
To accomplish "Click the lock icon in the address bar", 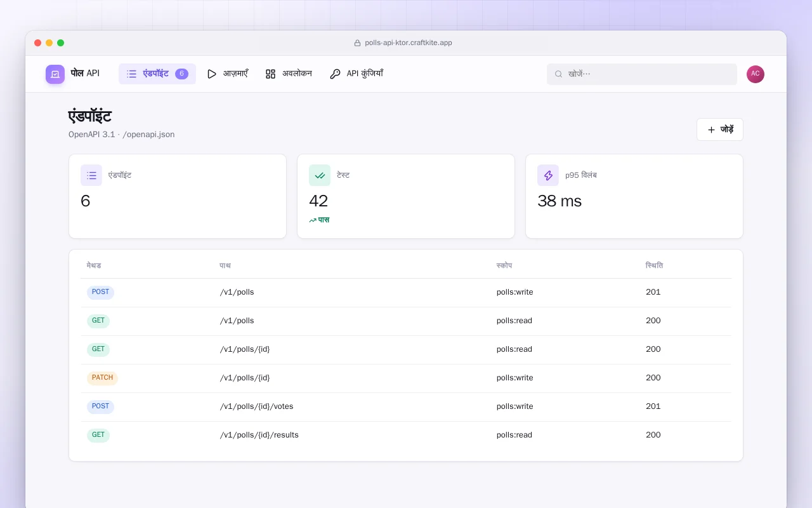I will 357,43.
